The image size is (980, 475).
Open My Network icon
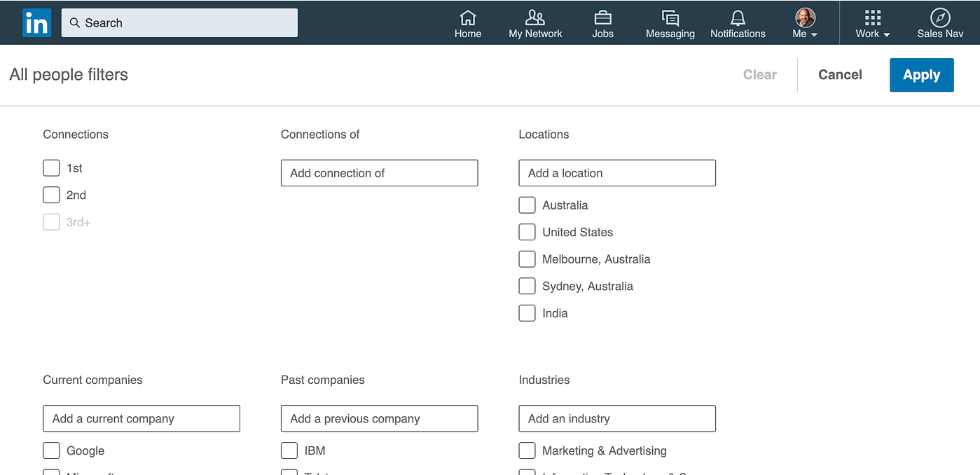535,18
